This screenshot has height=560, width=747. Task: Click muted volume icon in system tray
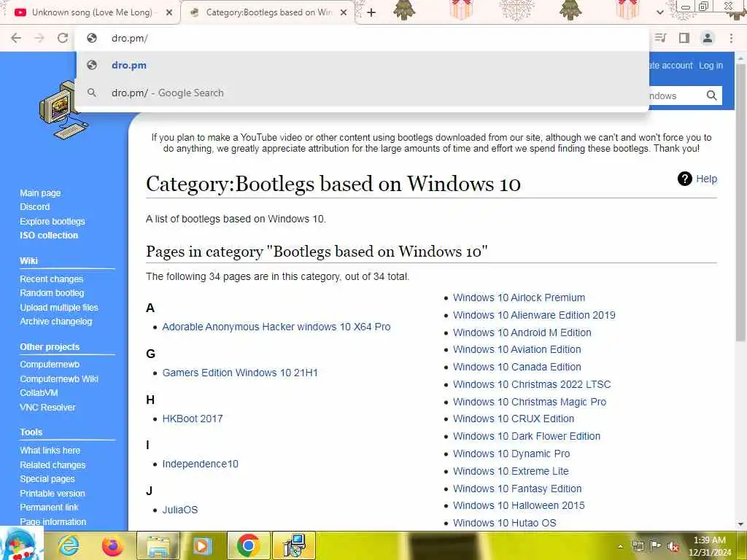pos(673,546)
